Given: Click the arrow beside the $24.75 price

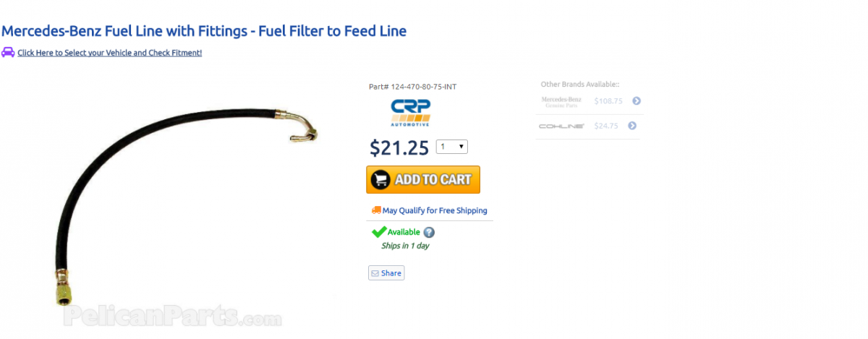Looking at the screenshot, I should pyautogui.click(x=632, y=126).
